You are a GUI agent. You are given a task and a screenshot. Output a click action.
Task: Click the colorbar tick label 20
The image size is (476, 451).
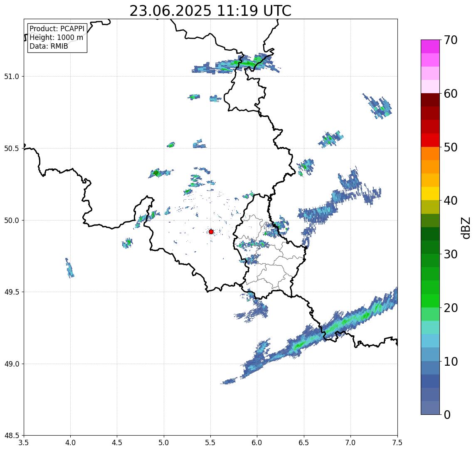tap(451, 308)
